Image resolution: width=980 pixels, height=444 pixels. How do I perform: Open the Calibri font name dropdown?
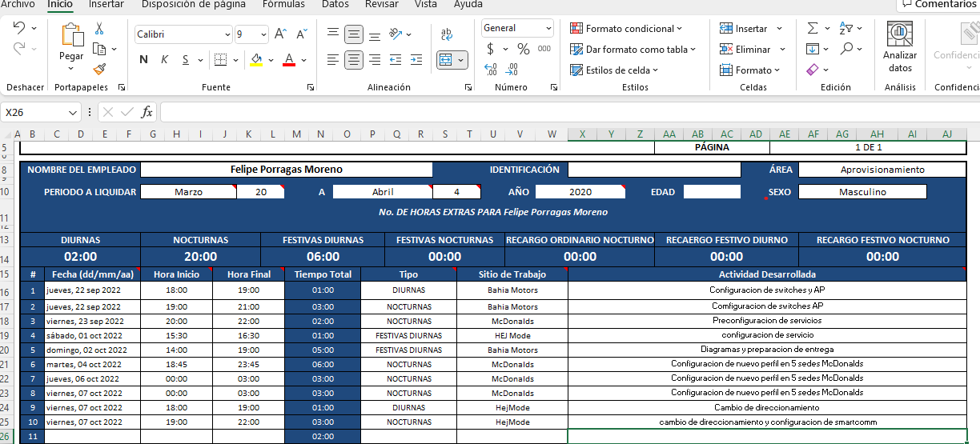pos(227,34)
